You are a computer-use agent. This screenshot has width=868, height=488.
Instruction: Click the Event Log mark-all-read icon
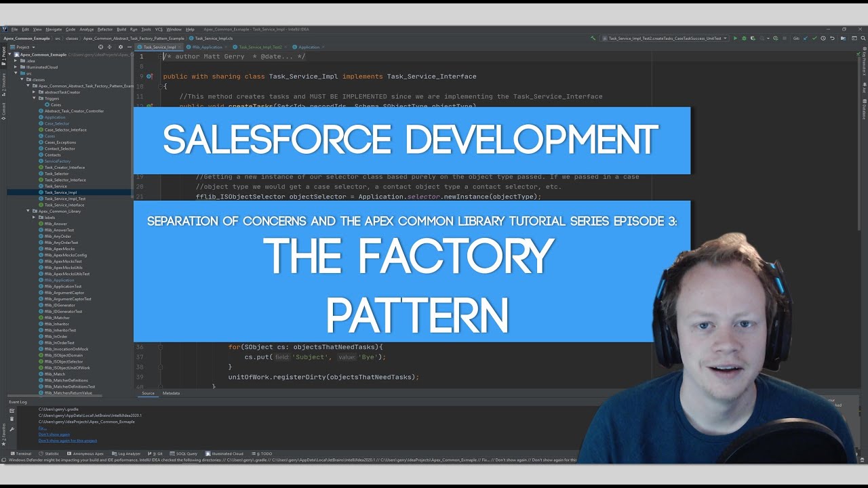[x=12, y=411]
